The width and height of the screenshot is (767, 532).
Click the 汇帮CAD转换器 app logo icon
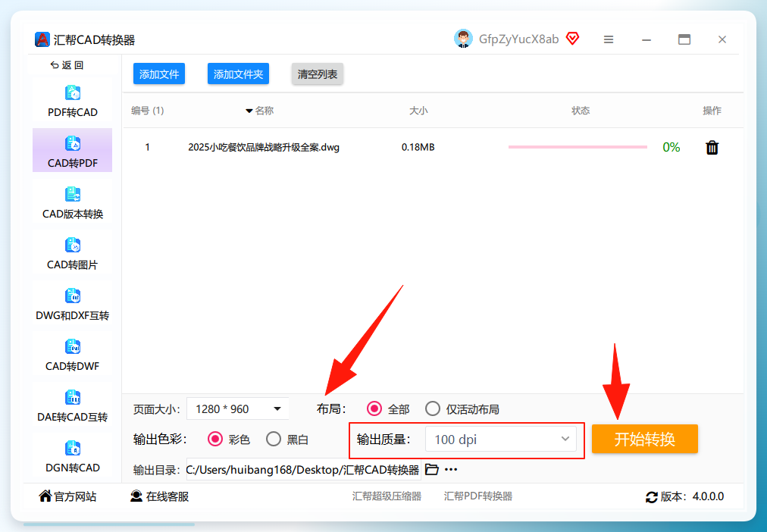(x=42, y=39)
